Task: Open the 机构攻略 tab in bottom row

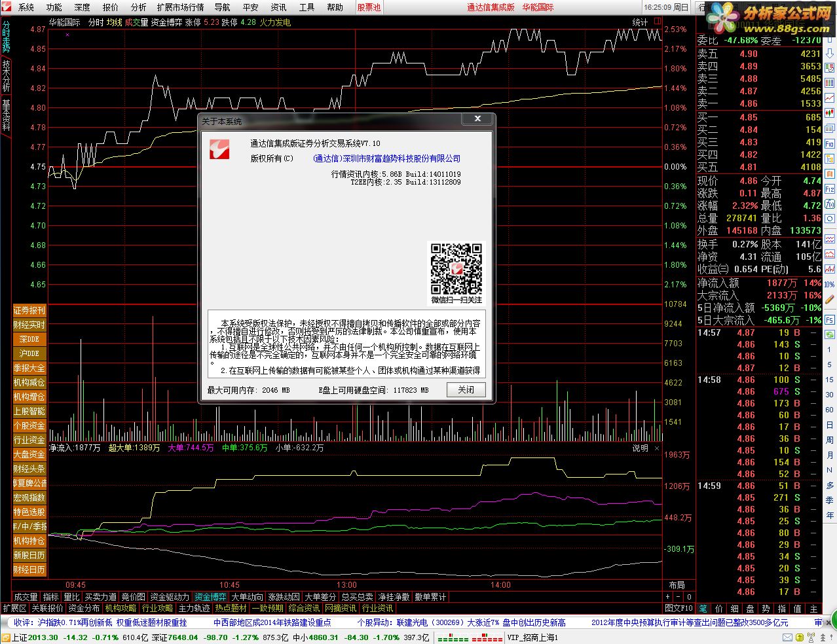Action: 121,608
